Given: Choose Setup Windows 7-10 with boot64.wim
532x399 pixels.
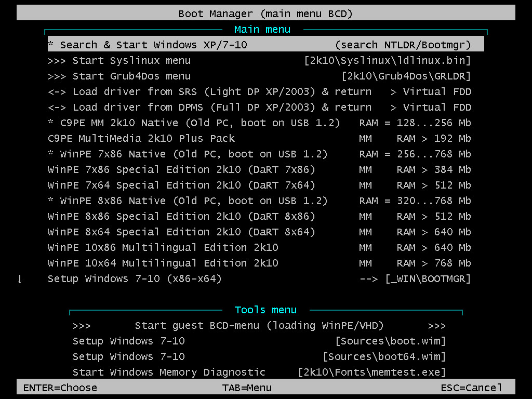Looking at the screenshot, I should tap(259, 356).
